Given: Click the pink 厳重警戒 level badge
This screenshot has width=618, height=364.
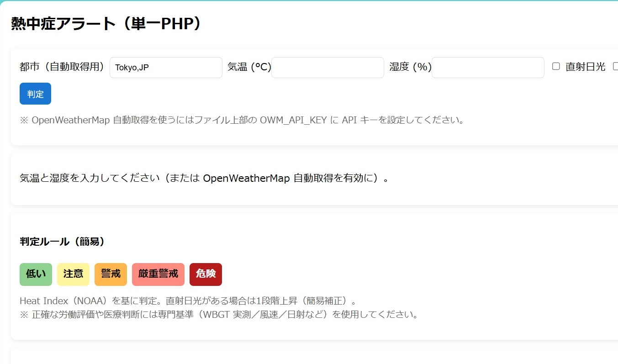Looking at the screenshot, I should pos(158,274).
